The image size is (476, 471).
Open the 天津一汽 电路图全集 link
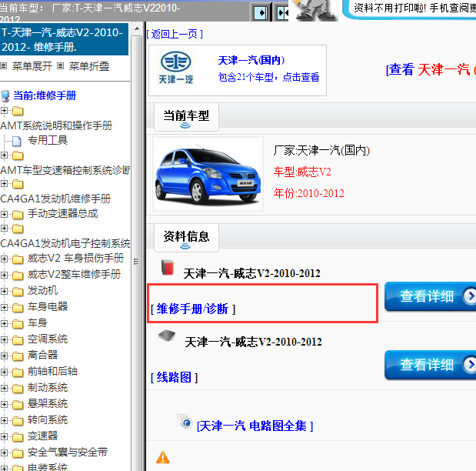pos(255,426)
